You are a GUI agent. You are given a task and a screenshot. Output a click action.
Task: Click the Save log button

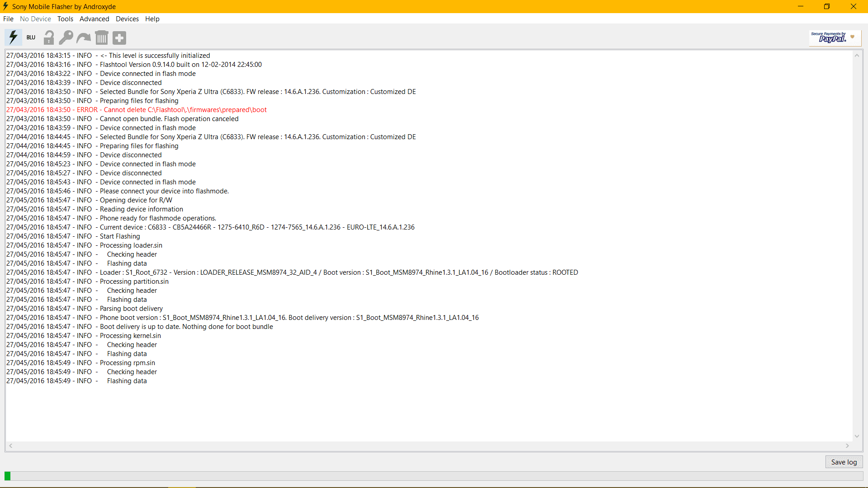[844, 462]
